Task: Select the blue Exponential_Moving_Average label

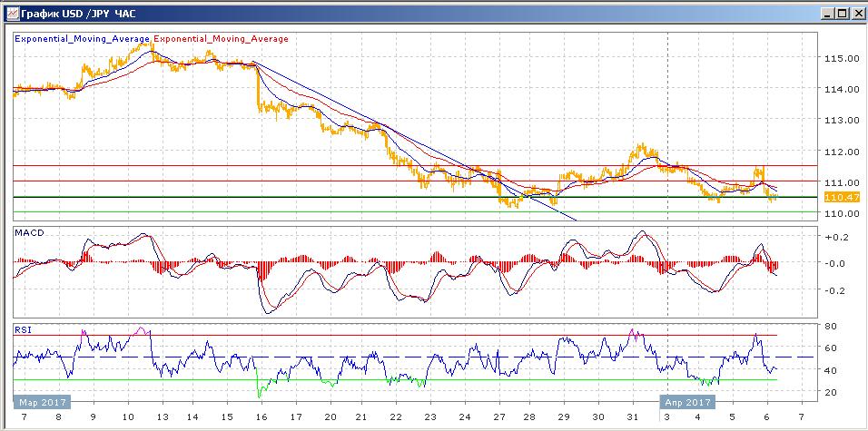Action: (x=84, y=39)
